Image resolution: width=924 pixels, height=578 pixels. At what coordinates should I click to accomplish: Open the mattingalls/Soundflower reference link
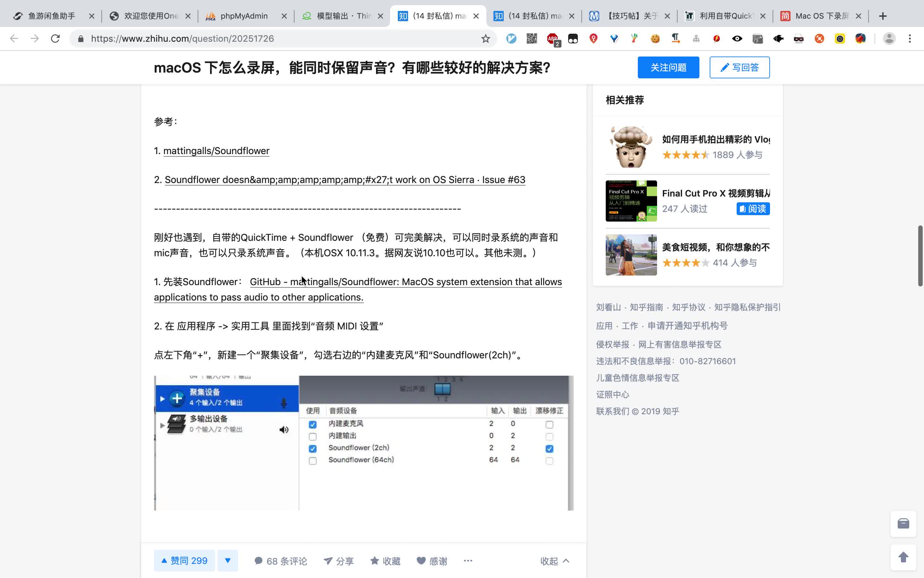pyautogui.click(x=216, y=151)
